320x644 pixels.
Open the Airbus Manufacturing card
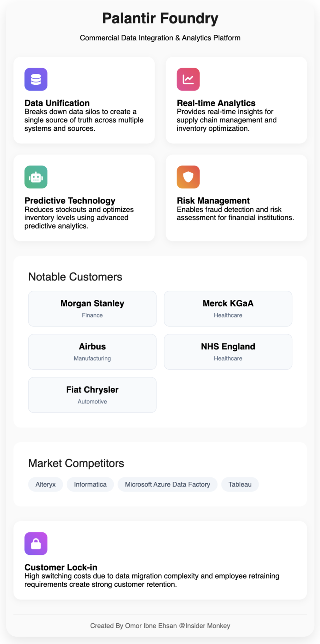point(92,352)
